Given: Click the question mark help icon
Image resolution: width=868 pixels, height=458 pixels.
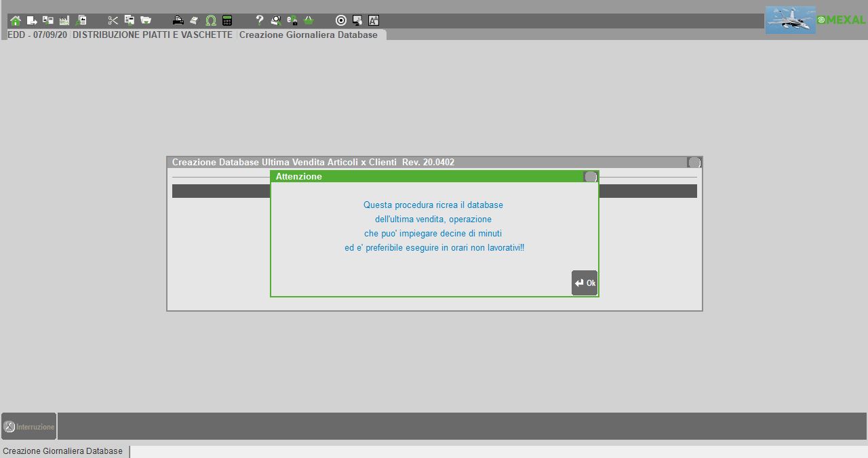Looking at the screenshot, I should click(259, 20).
